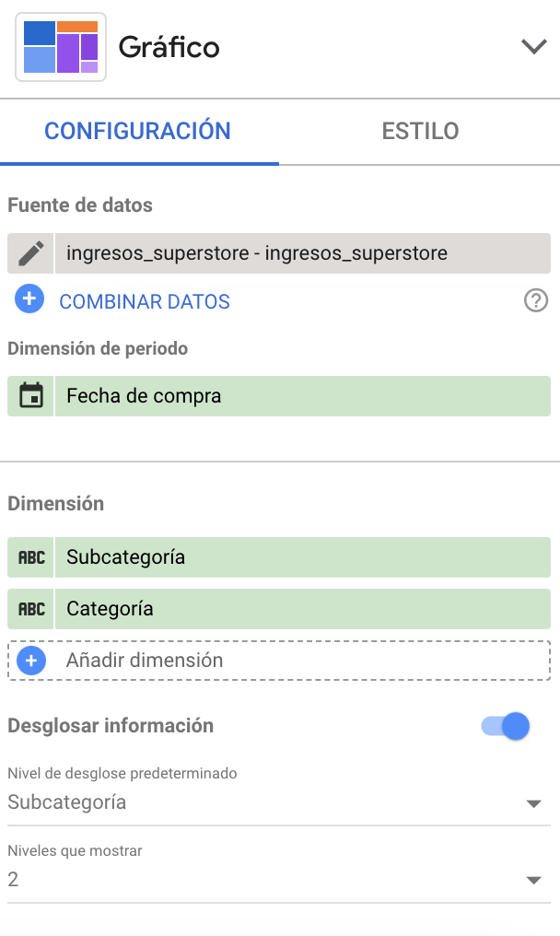Open the Nivel de desglose predeterminado dropdown
This screenshot has height=936, width=560.
point(274,802)
